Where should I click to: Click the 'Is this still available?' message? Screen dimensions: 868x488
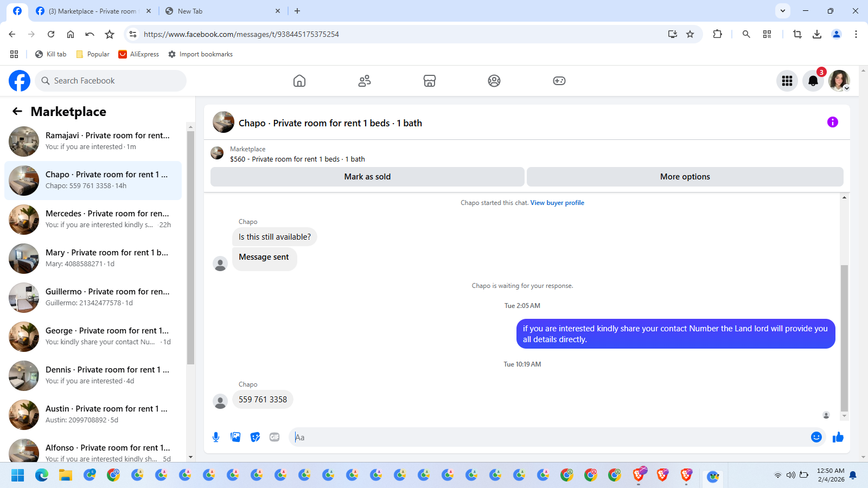click(x=275, y=237)
